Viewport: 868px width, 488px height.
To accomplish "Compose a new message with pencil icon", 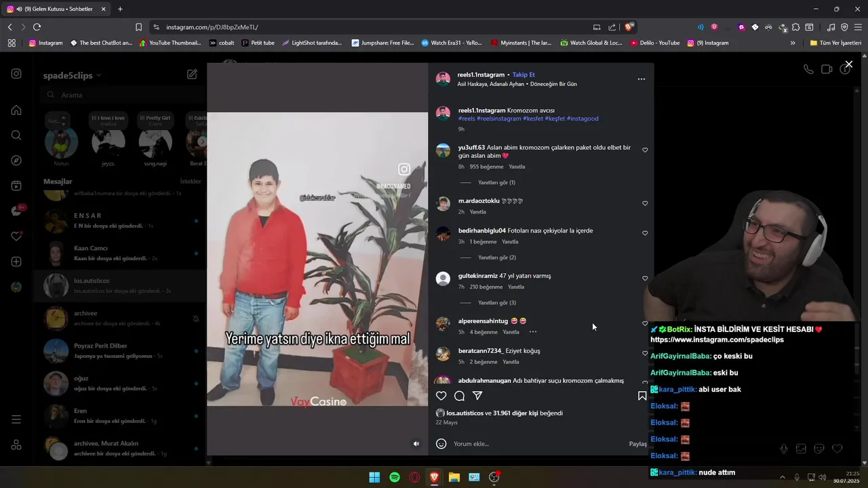I will [192, 75].
